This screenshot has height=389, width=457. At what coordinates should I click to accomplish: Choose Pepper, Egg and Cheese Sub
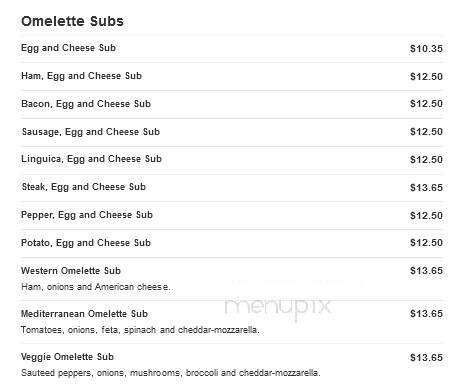[87, 215]
